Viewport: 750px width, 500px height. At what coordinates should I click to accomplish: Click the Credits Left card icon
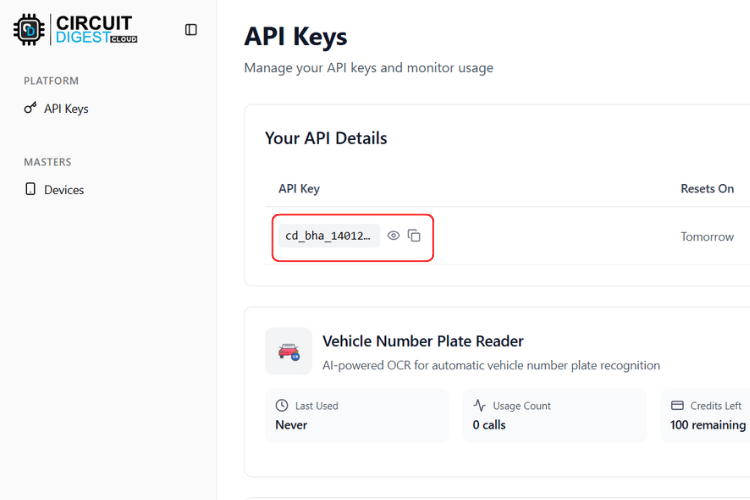click(677, 406)
